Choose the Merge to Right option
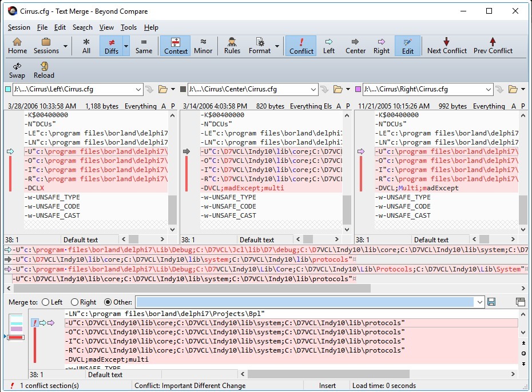 click(x=75, y=302)
